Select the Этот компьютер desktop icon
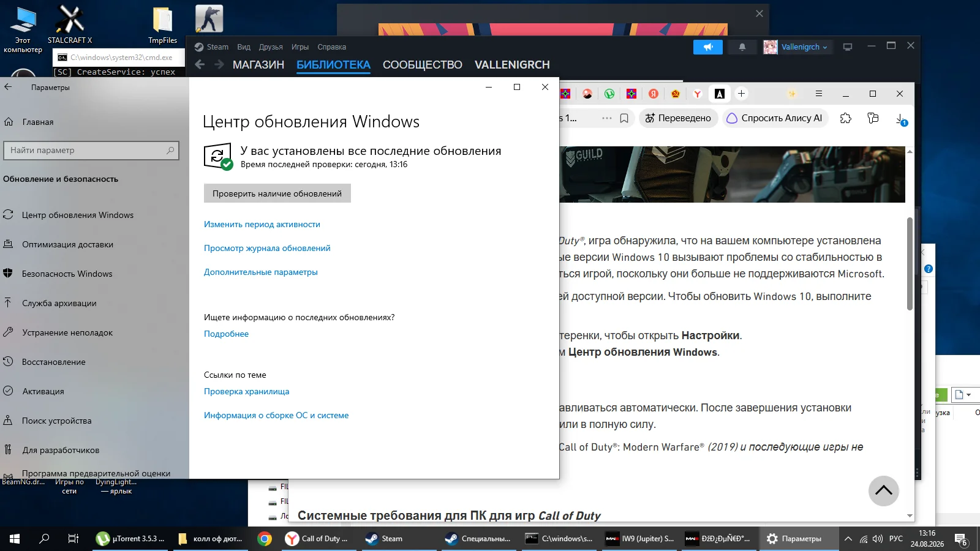 [x=23, y=29]
